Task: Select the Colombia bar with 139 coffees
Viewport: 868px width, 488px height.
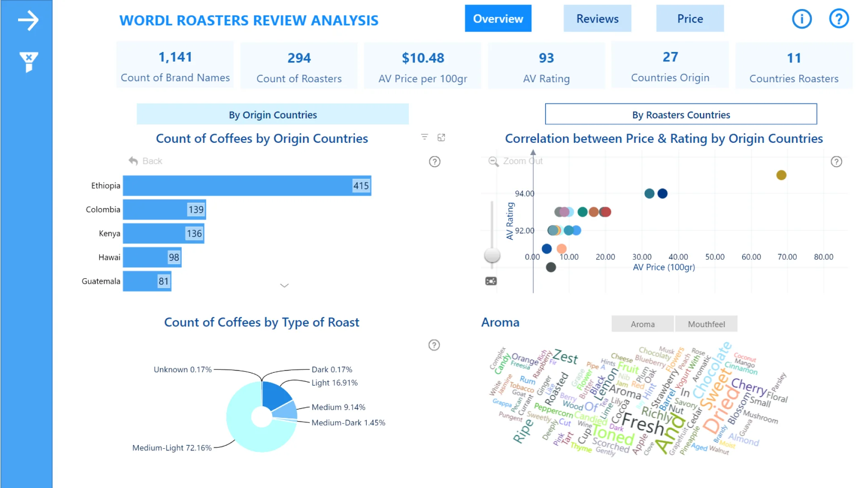Action: click(165, 210)
